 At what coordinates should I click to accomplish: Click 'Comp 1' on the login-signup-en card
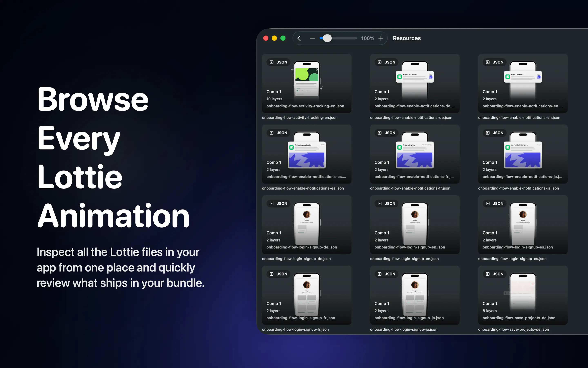coord(382,233)
